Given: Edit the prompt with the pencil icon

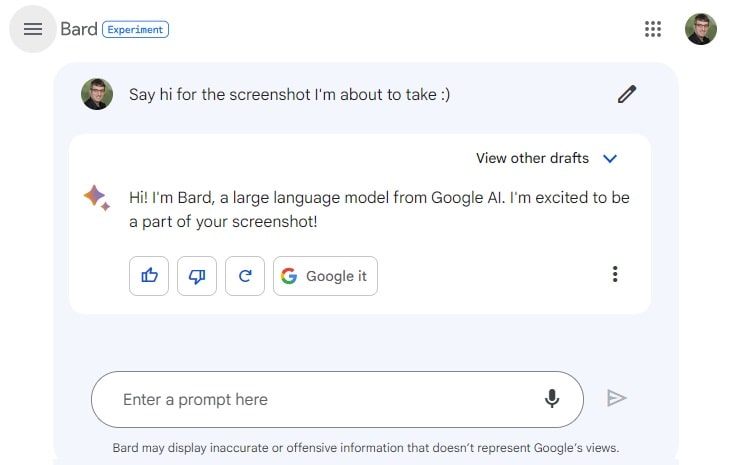Looking at the screenshot, I should (627, 94).
